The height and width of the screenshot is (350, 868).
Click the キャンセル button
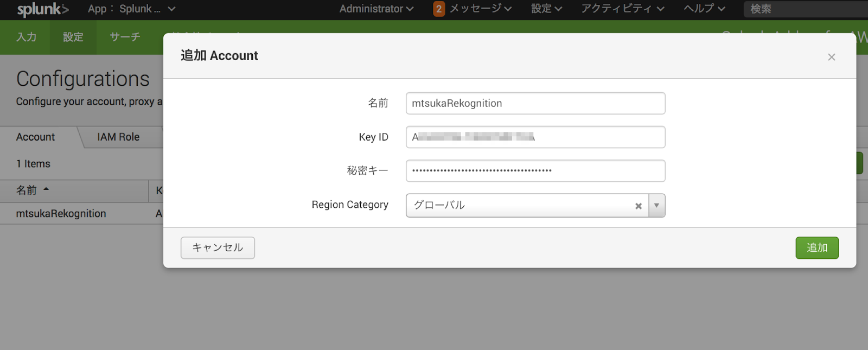pyautogui.click(x=218, y=247)
